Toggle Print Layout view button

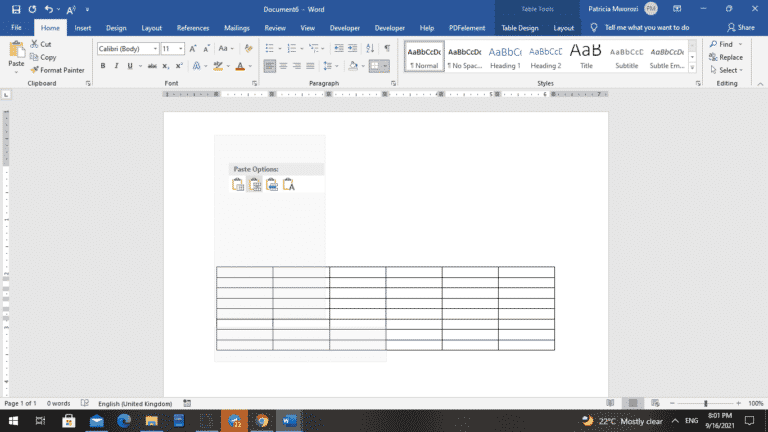(x=633, y=403)
